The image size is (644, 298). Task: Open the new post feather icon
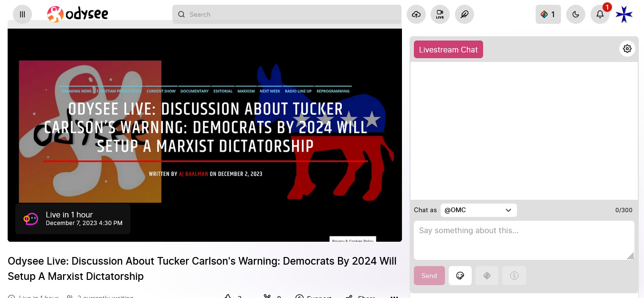coord(465,14)
